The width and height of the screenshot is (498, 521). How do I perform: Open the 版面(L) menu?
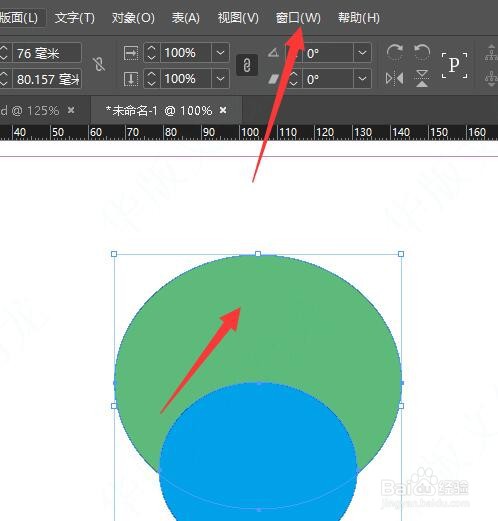(19, 18)
